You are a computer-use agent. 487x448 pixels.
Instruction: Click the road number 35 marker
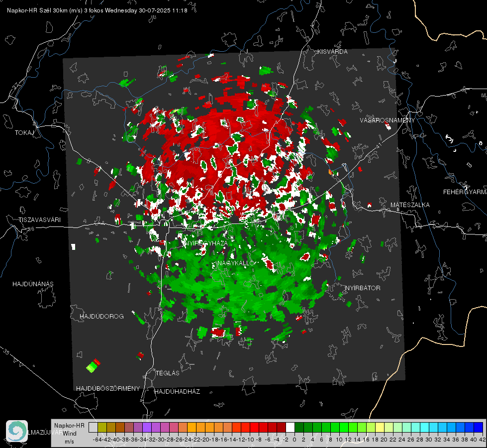point(7,352)
